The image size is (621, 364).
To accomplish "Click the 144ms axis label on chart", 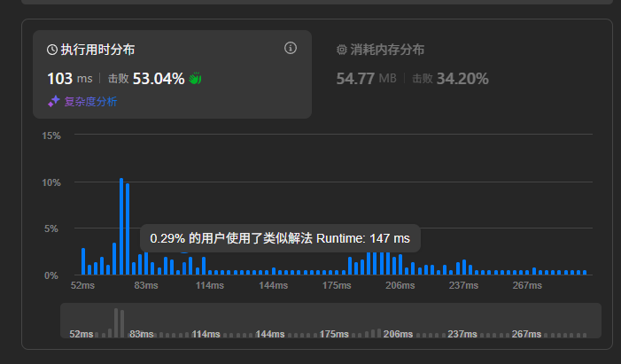I will point(273,285).
